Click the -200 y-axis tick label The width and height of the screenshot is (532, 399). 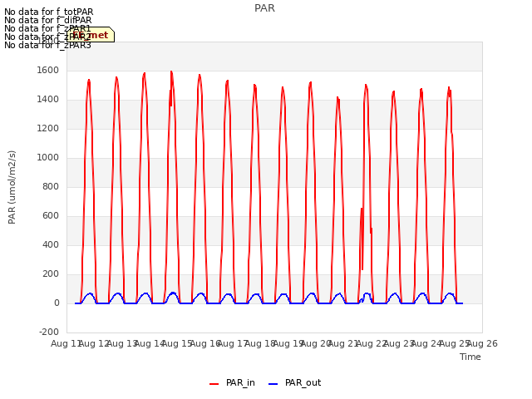tap(49, 332)
